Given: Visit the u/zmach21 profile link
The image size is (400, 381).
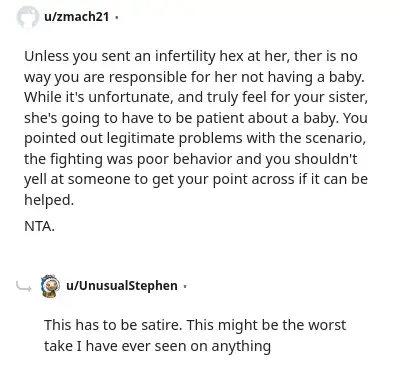Looking at the screenshot, I should tap(76, 17).
